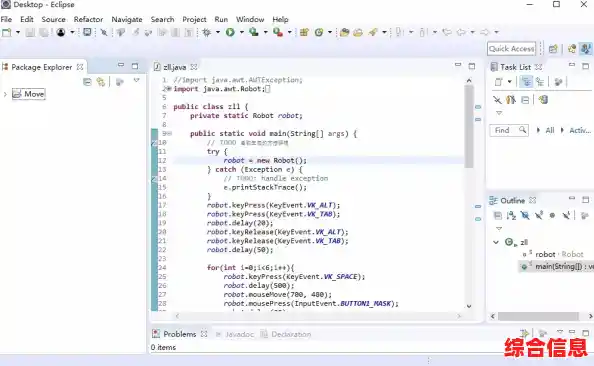Select main(String[]) method in Outline

click(557, 267)
